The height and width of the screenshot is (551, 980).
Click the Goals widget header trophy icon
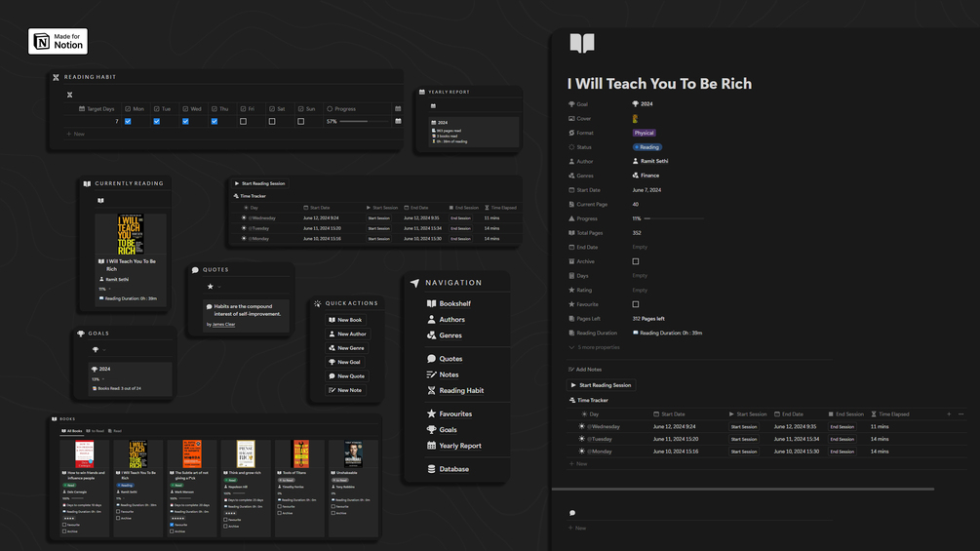[x=81, y=334]
